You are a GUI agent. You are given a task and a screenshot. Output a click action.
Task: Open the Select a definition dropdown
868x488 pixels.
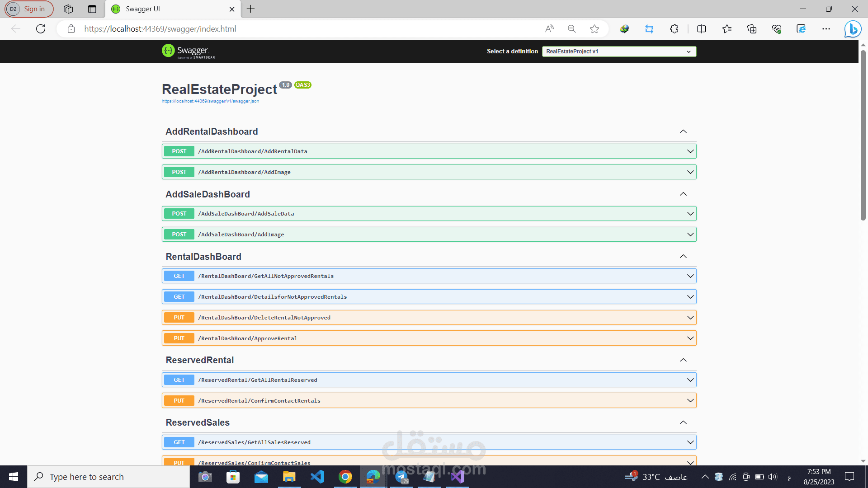pos(619,52)
